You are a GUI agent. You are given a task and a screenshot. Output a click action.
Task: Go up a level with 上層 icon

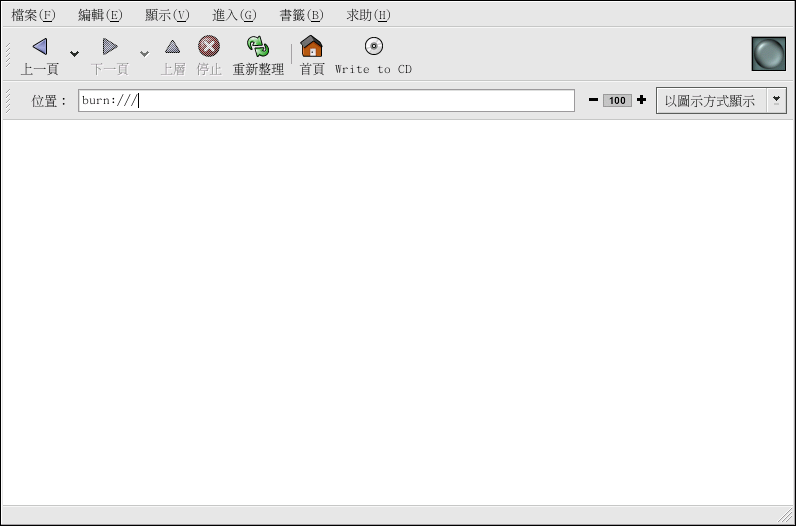click(x=173, y=47)
